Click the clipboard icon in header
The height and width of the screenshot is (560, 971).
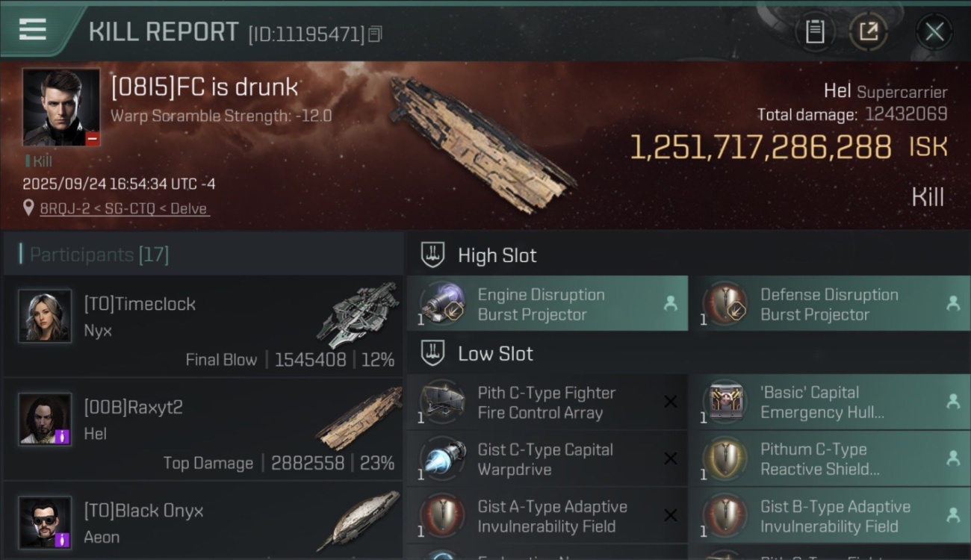click(x=815, y=31)
